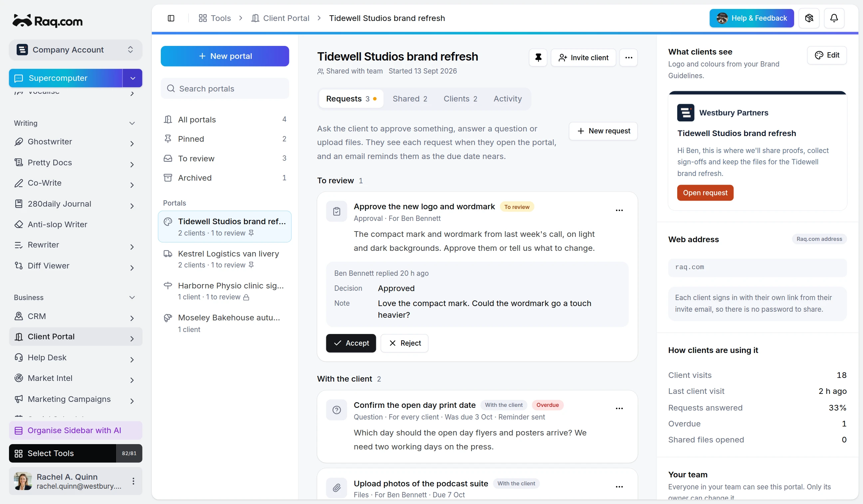Open Help Desk from sidebar
Screen dimensions: 863x504
click(x=75, y=358)
